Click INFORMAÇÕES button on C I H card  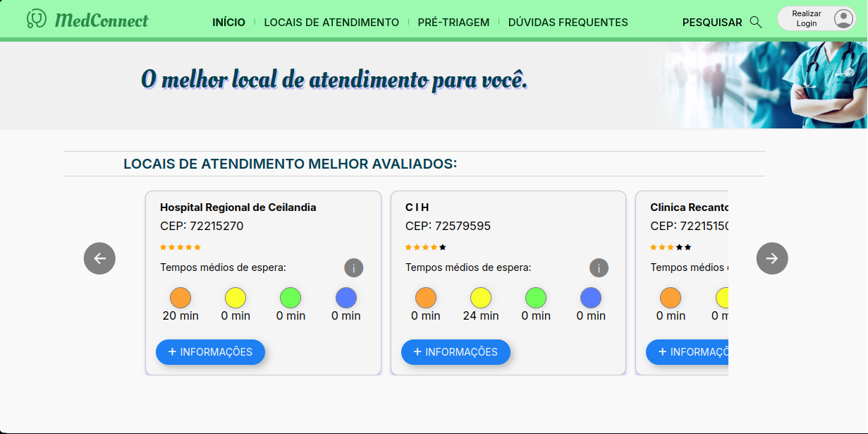point(456,352)
